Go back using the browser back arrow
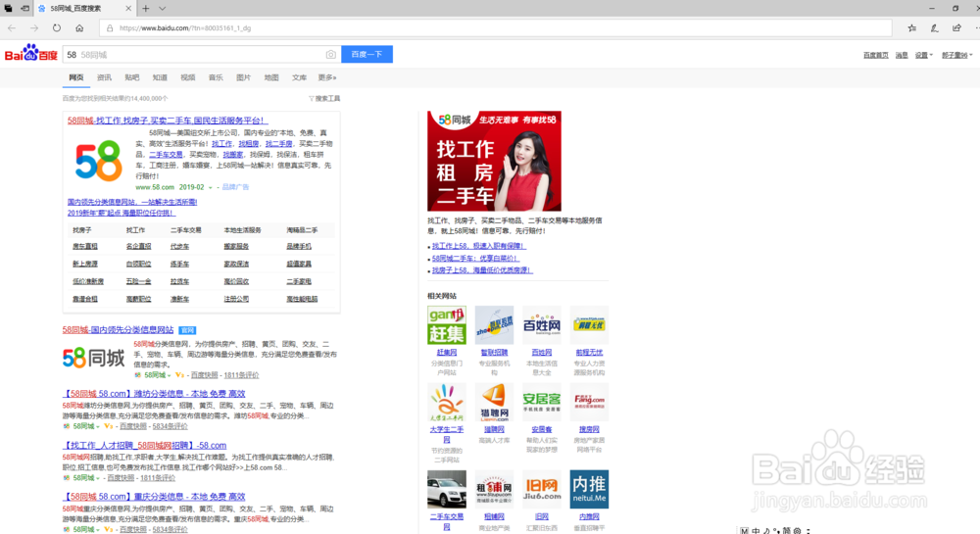Image resolution: width=980 pixels, height=534 pixels. [x=12, y=28]
